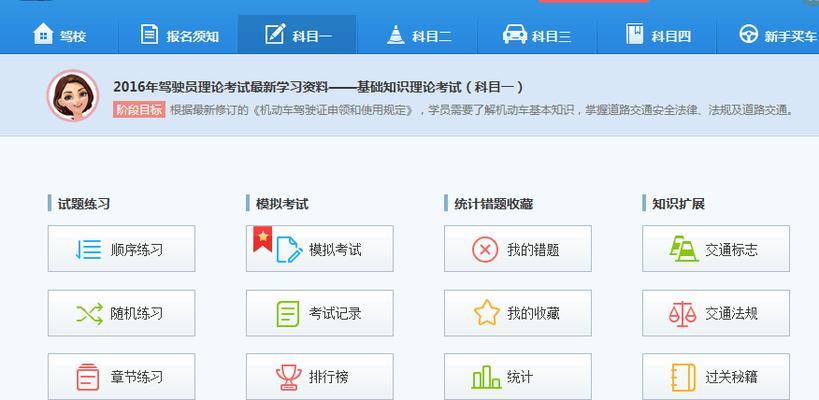819x400 pixels.
Task: Open 我的收藏 favorites
Action: click(518, 313)
